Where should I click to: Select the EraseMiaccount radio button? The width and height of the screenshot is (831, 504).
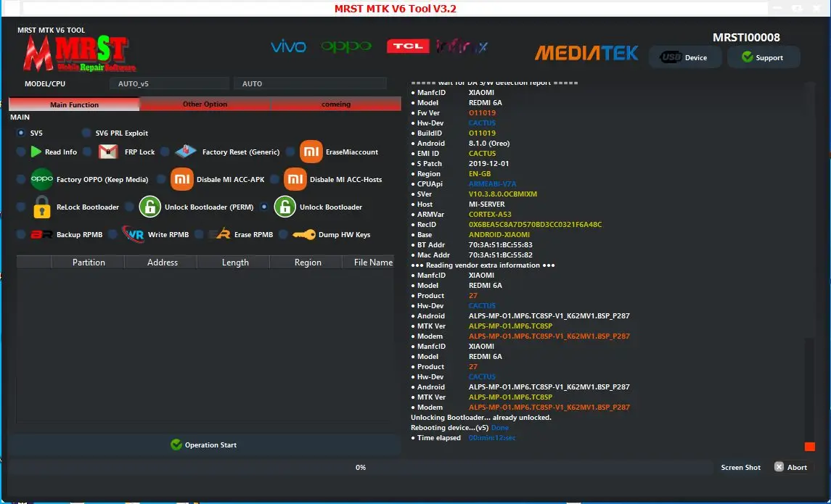(290, 152)
